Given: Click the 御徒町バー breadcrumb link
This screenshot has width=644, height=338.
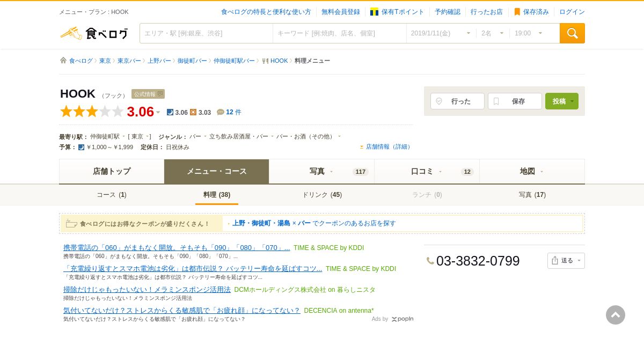Looking at the screenshot, I should click(192, 61).
